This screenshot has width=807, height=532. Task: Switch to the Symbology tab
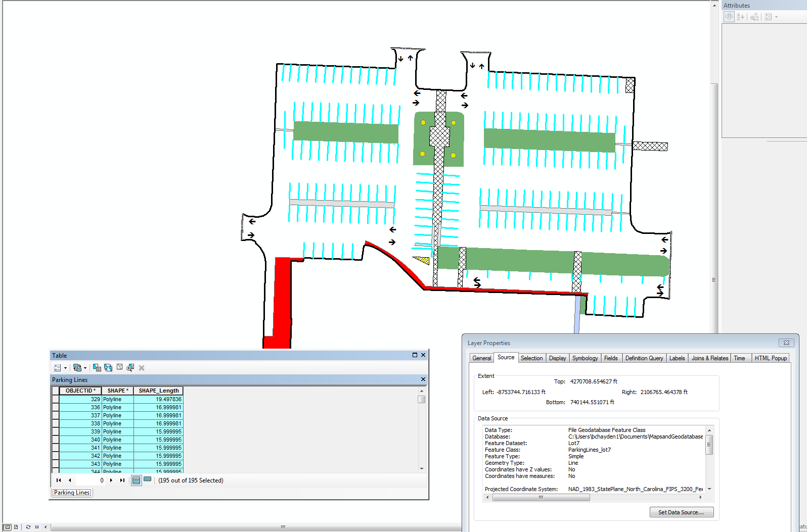click(x=585, y=358)
